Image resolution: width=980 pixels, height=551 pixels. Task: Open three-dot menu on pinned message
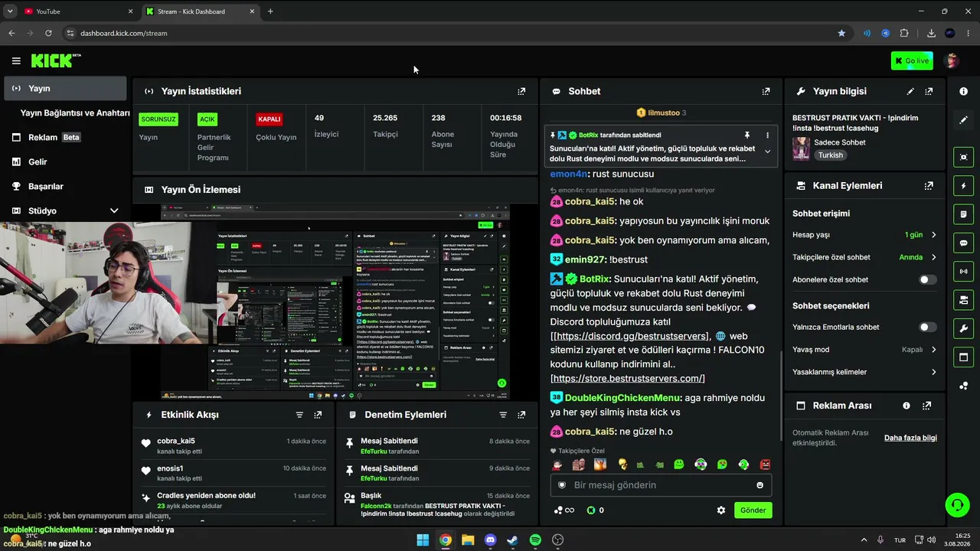[x=767, y=135]
